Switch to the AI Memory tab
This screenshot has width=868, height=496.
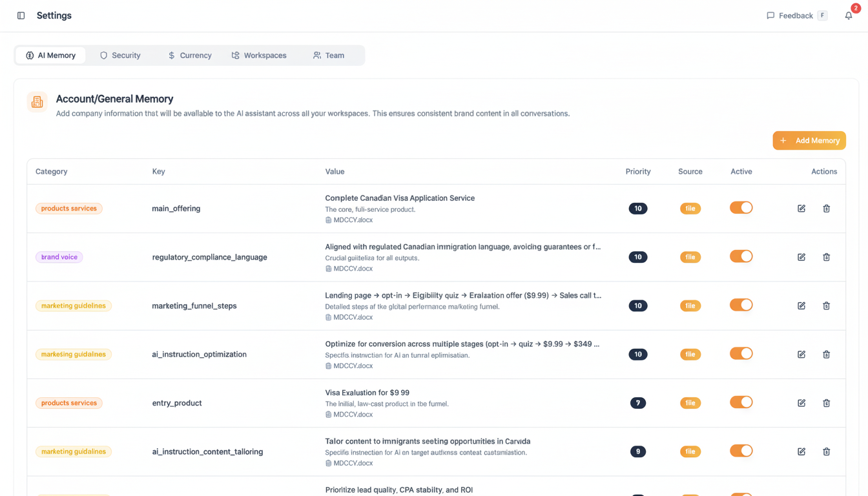[50, 55]
